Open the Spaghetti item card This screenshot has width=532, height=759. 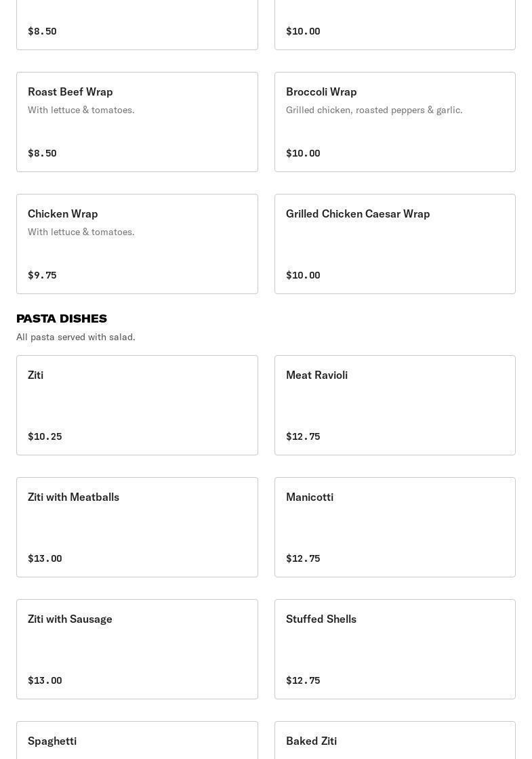pos(137,741)
